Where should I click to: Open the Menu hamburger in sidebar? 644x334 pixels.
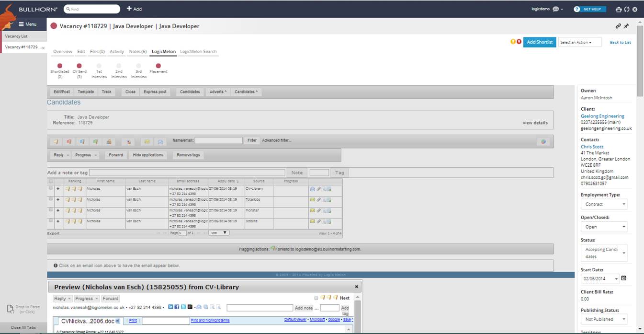click(27, 24)
